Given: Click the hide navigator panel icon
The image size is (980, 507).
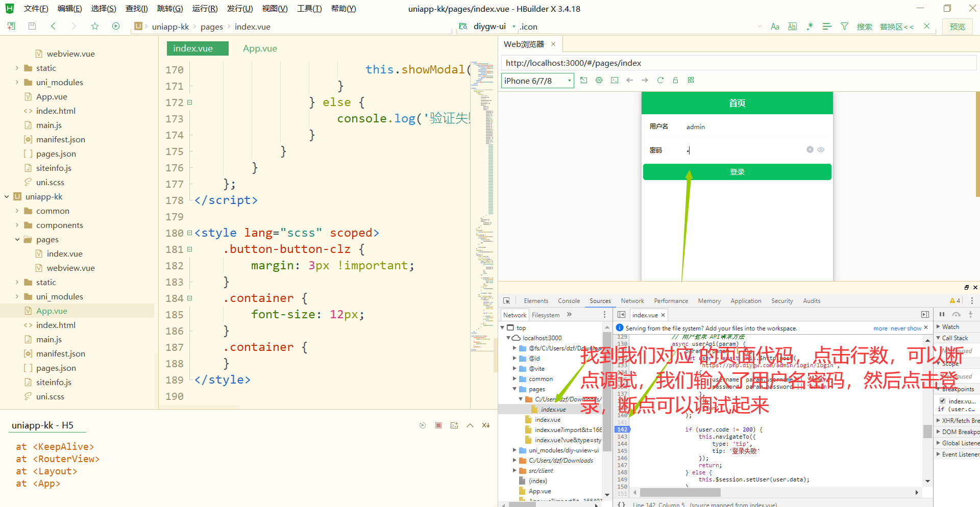Looking at the screenshot, I should (x=621, y=315).
